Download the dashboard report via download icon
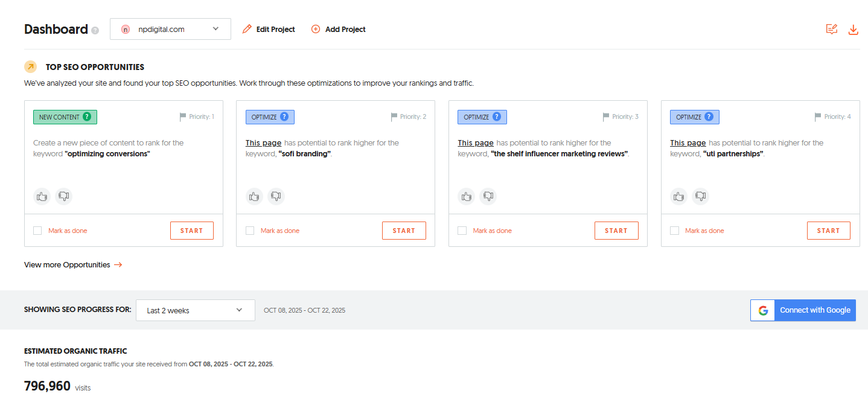The width and height of the screenshot is (868, 402). point(854,30)
